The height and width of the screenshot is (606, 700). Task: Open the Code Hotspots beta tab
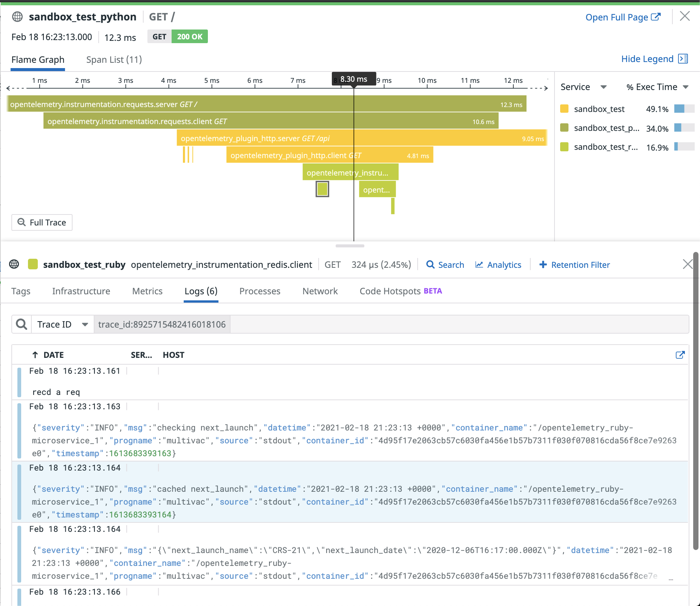pyautogui.click(x=401, y=291)
